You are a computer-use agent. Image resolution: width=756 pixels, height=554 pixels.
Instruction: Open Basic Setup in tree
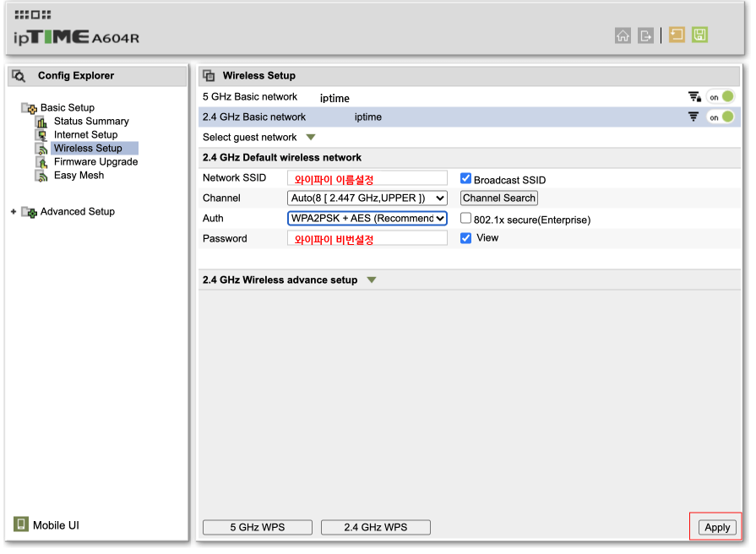click(x=68, y=108)
